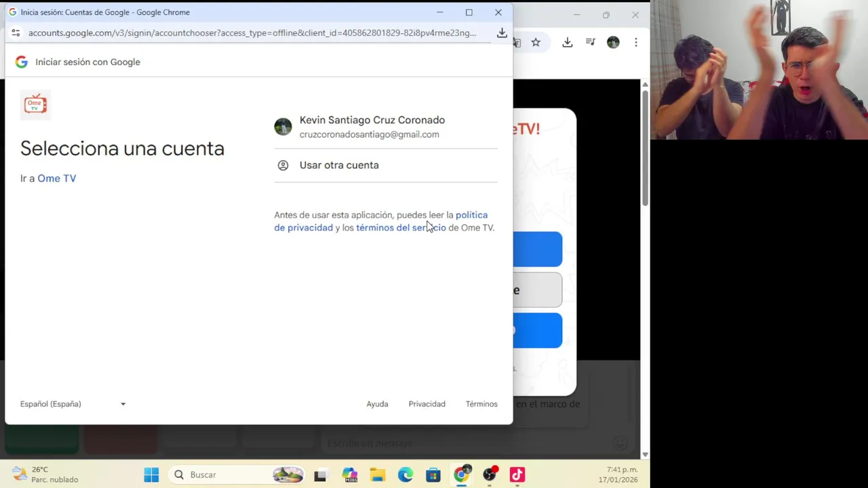868x488 pixels.
Task: Open the weather widget showing 26°C
Action: [46, 474]
